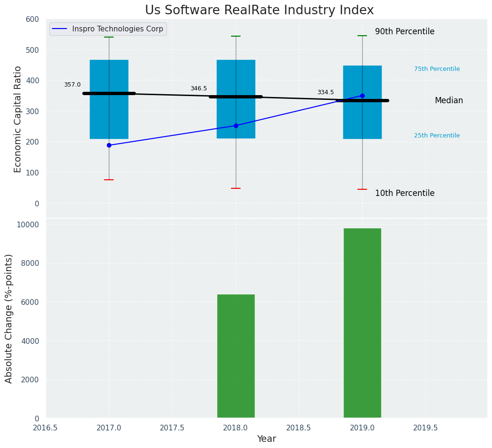Select the 75th Percentile annotation

coord(437,69)
